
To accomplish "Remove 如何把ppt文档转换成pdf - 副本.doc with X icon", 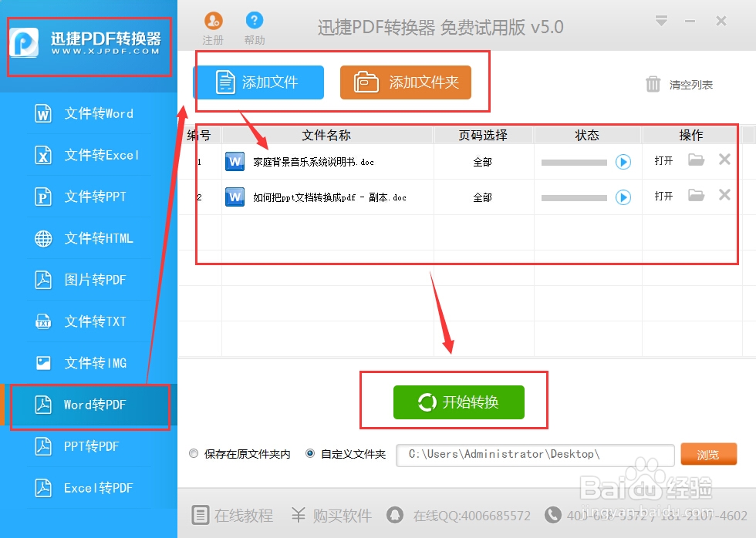I will (724, 195).
